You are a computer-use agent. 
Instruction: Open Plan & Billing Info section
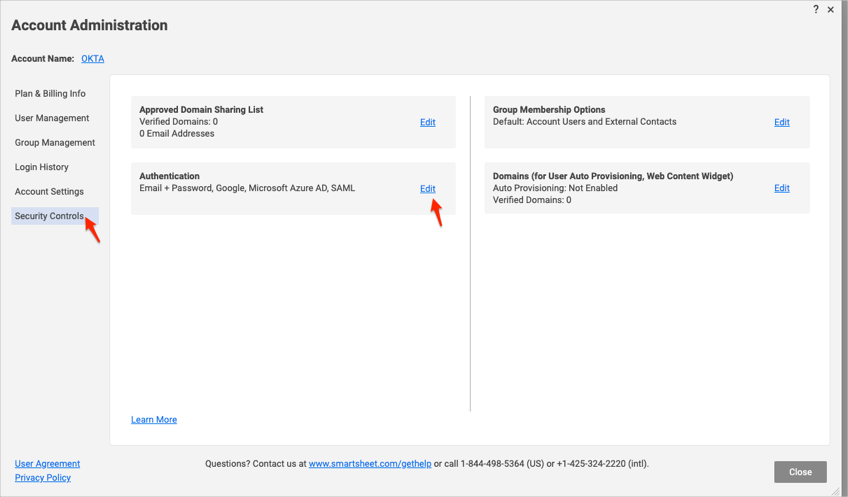coord(50,94)
